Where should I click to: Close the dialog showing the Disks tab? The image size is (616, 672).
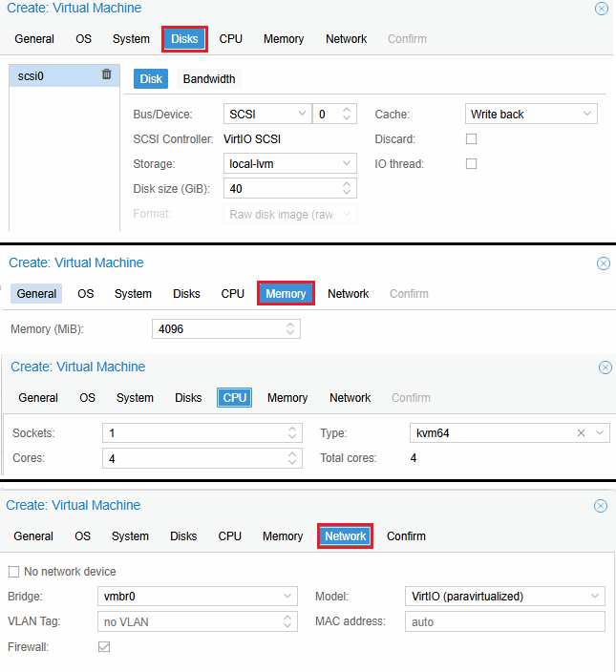coord(601,9)
